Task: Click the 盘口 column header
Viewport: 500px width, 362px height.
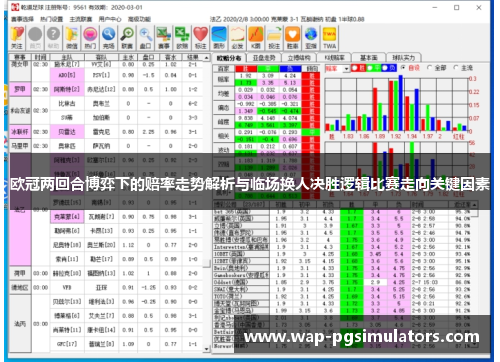Action: coord(148,57)
